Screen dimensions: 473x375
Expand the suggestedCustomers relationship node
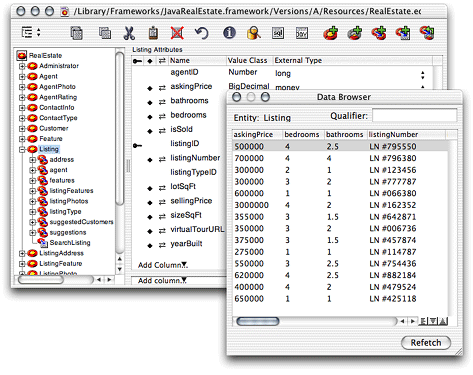click(32, 222)
